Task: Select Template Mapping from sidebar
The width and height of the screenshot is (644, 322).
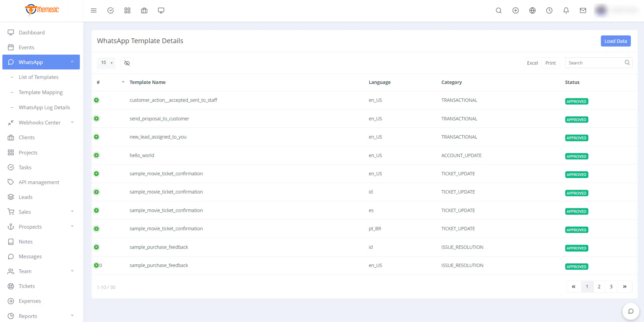Action: pos(40,92)
